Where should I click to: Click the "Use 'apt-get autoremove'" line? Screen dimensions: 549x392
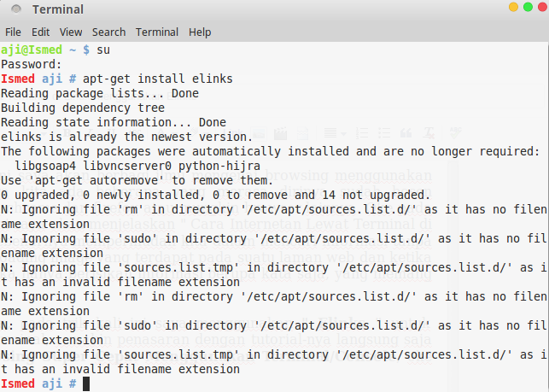[137, 180]
